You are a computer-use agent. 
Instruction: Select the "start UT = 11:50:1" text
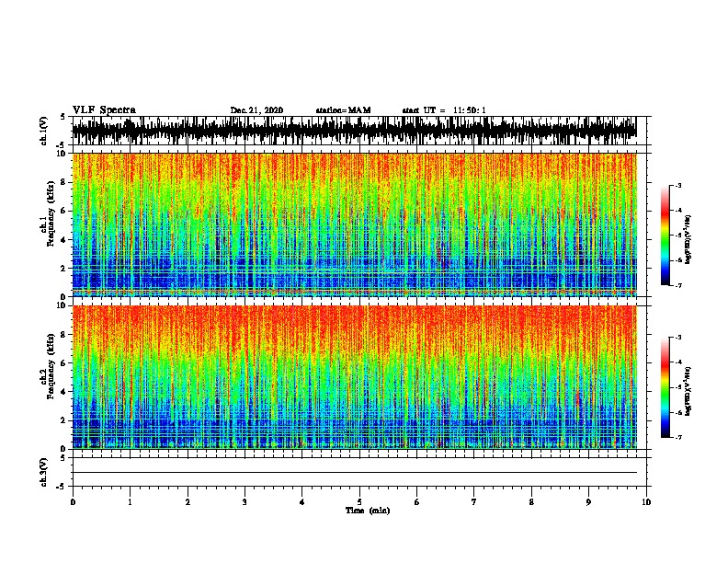[444, 110]
